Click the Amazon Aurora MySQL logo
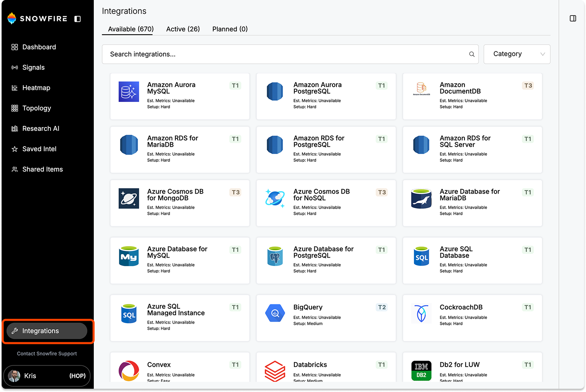586x392 pixels. 129,92
